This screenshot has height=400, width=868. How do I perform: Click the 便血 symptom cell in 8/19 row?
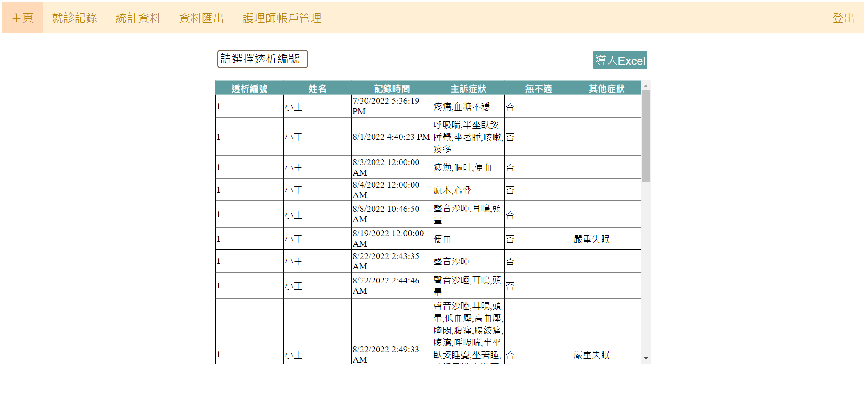click(468, 239)
